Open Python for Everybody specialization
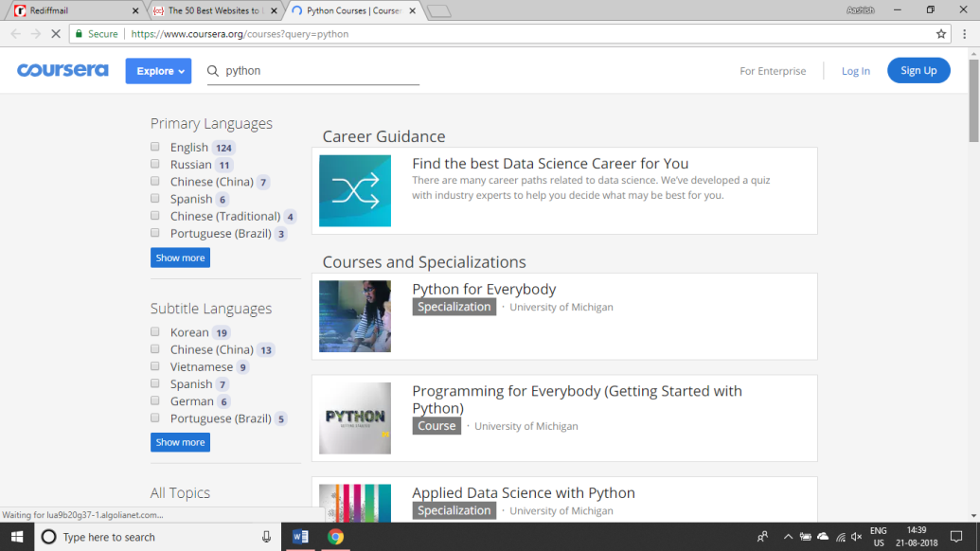The width and height of the screenshot is (980, 551). [x=484, y=290]
